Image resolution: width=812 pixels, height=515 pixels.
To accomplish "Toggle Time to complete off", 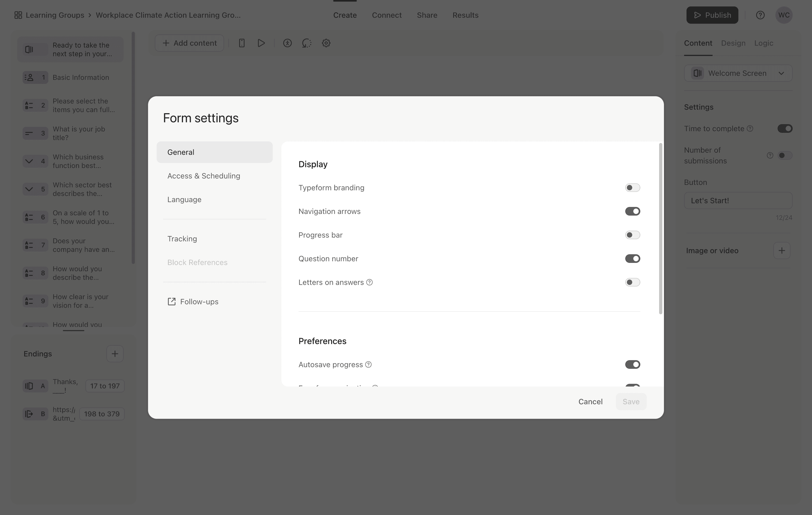I will click(x=785, y=128).
